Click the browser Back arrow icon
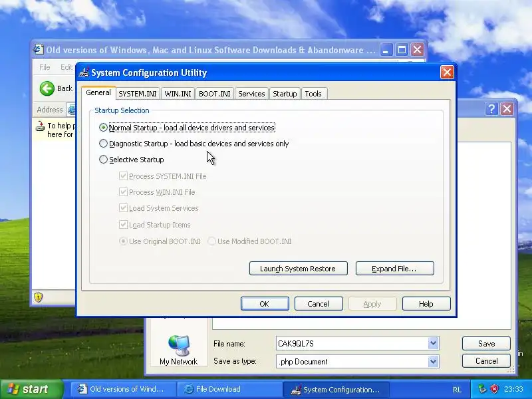Image resolution: width=532 pixels, height=399 pixels. [47, 88]
